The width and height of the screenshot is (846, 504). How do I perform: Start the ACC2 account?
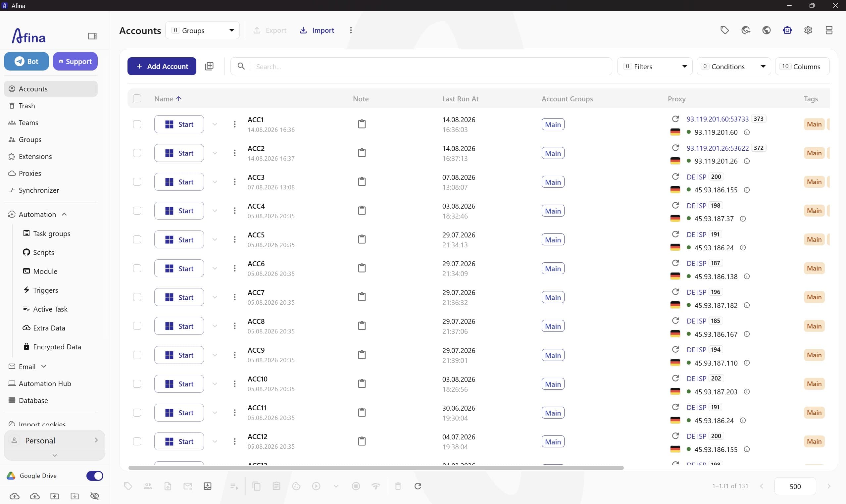[x=179, y=153]
